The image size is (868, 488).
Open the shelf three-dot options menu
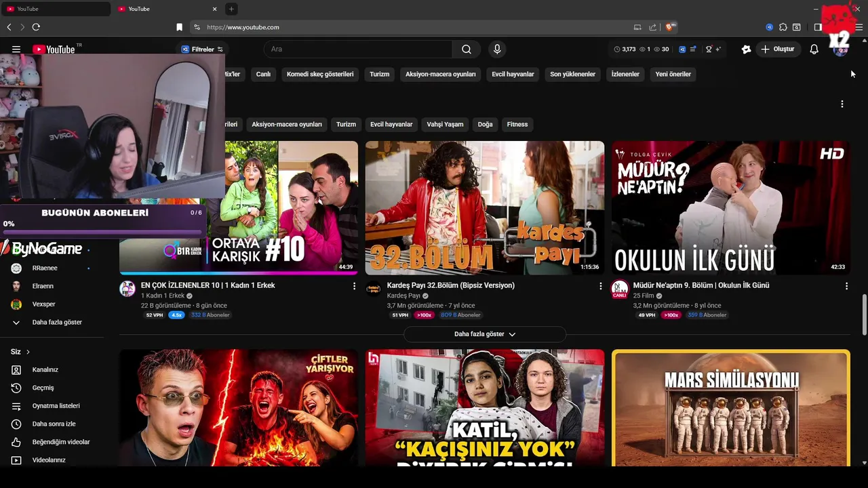coord(842,104)
